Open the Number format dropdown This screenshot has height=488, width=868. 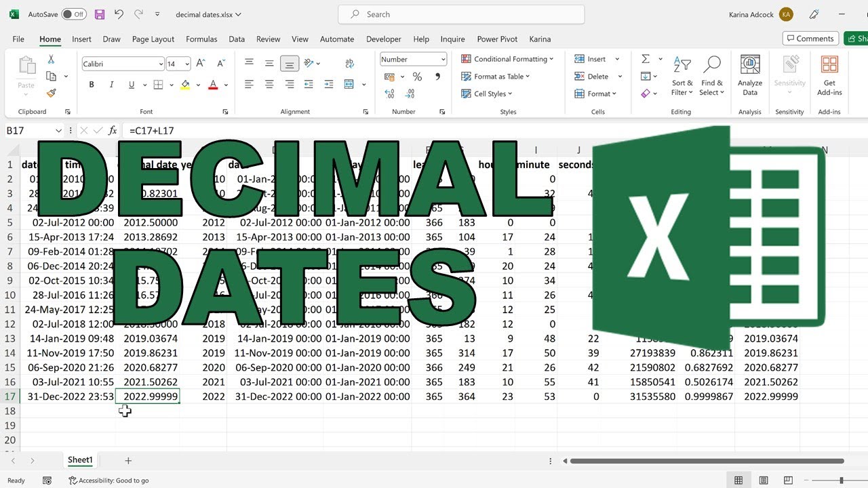443,60
